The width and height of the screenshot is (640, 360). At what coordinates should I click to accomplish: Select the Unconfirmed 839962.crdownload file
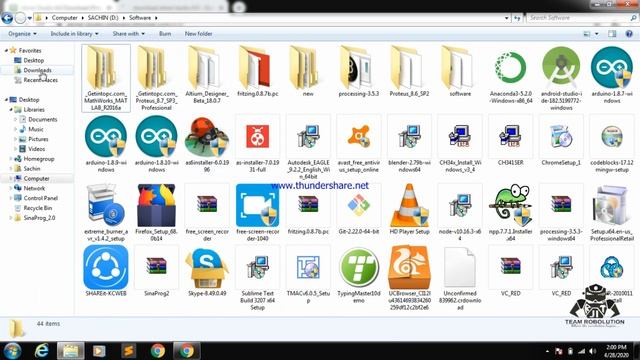(460, 278)
